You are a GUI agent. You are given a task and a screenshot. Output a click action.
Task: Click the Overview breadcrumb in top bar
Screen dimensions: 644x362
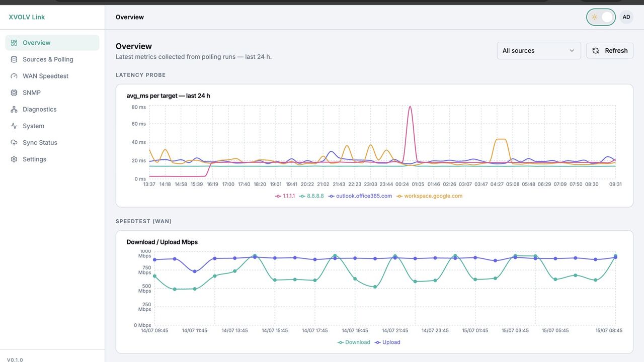[x=130, y=17]
